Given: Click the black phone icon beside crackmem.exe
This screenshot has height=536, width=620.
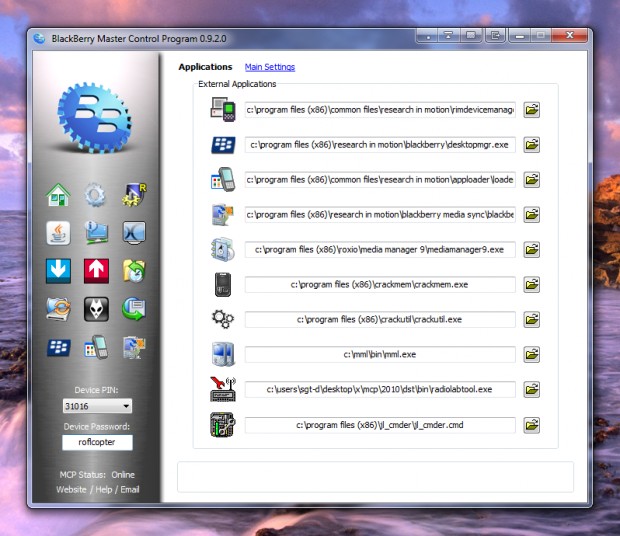Looking at the screenshot, I should click(x=223, y=284).
